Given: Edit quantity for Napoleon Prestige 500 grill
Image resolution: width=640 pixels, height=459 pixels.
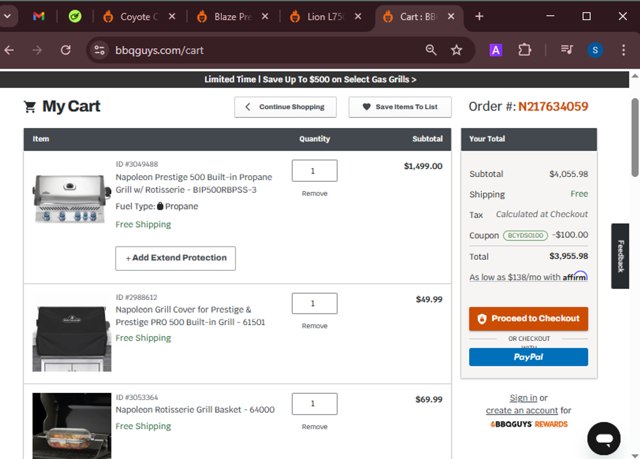Looking at the screenshot, I should coord(314,171).
